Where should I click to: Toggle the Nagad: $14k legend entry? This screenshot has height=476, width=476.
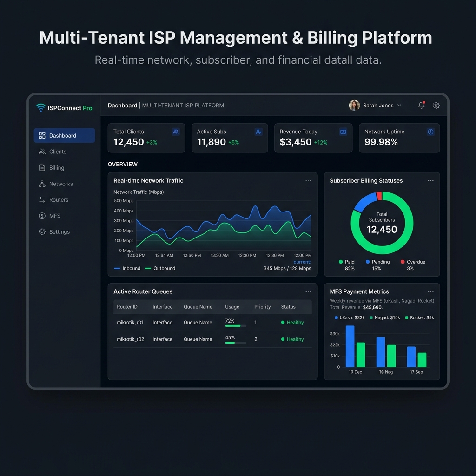[x=385, y=317]
